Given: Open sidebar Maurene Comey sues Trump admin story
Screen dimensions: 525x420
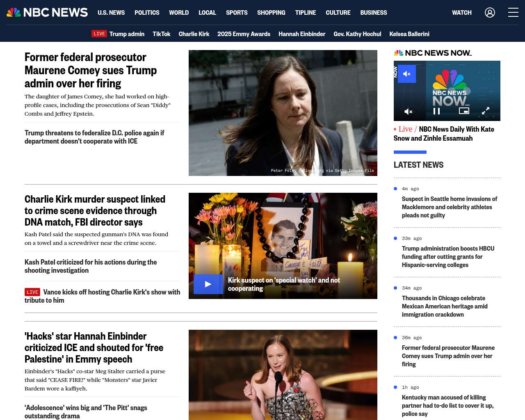Looking at the screenshot, I should pos(448,356).
